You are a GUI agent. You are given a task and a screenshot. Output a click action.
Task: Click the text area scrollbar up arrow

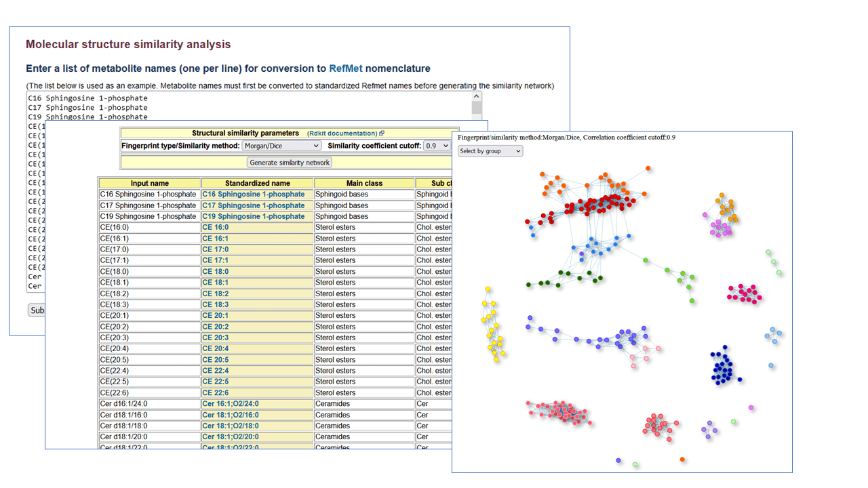tap(477, 97)
